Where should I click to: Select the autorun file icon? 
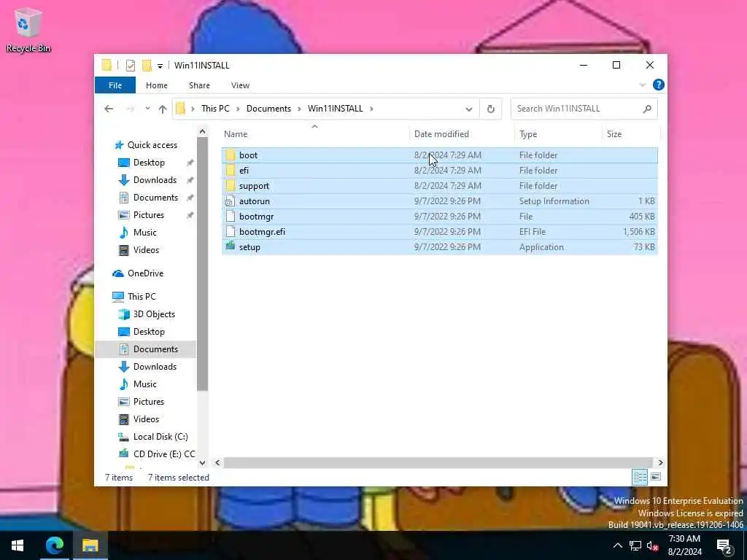231,201
